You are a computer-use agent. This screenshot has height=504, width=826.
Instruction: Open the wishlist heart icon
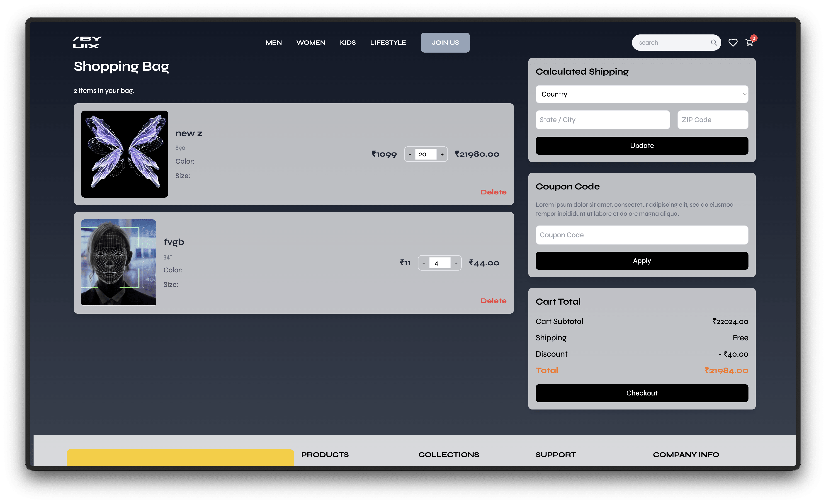point(733,43)
